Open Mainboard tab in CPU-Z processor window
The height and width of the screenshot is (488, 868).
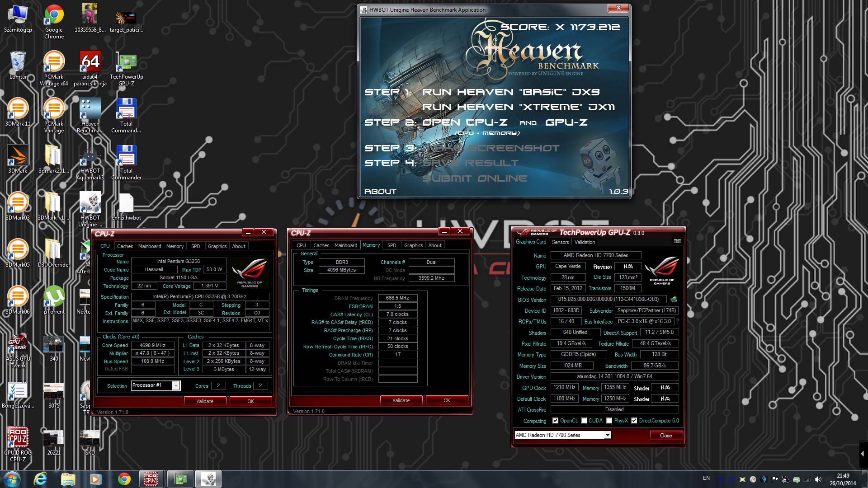click(150, 246)
